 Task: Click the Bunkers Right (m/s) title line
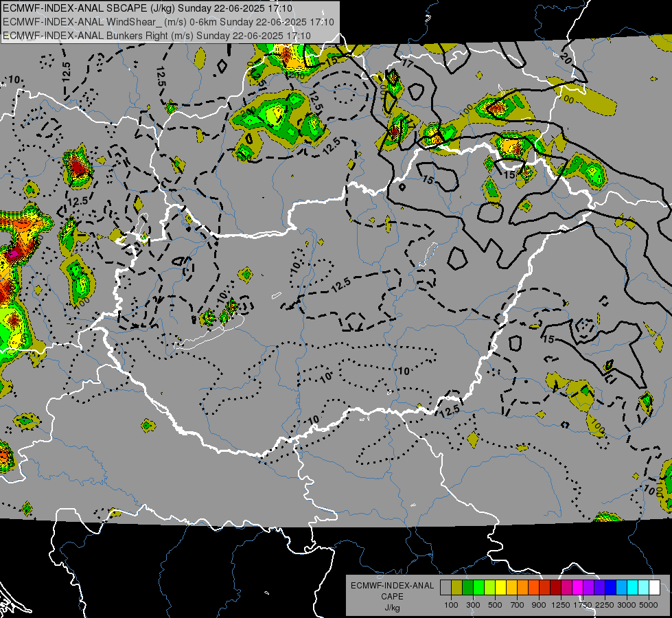157,36
